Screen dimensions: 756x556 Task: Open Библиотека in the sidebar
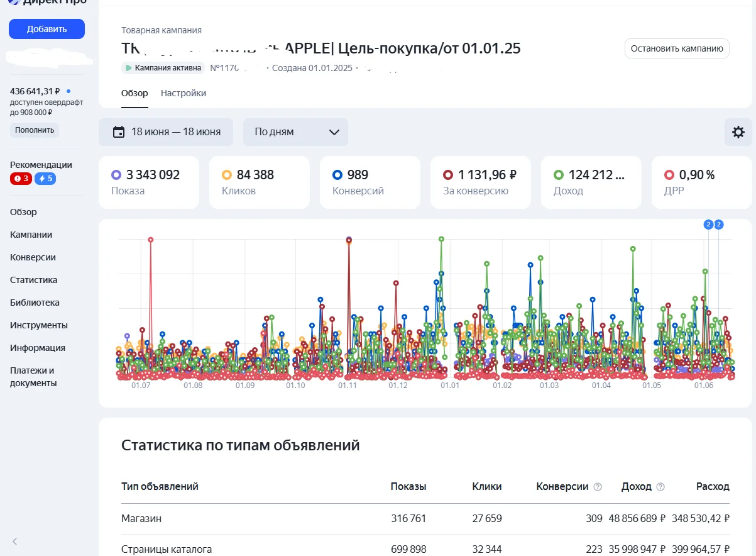point(35,303)
